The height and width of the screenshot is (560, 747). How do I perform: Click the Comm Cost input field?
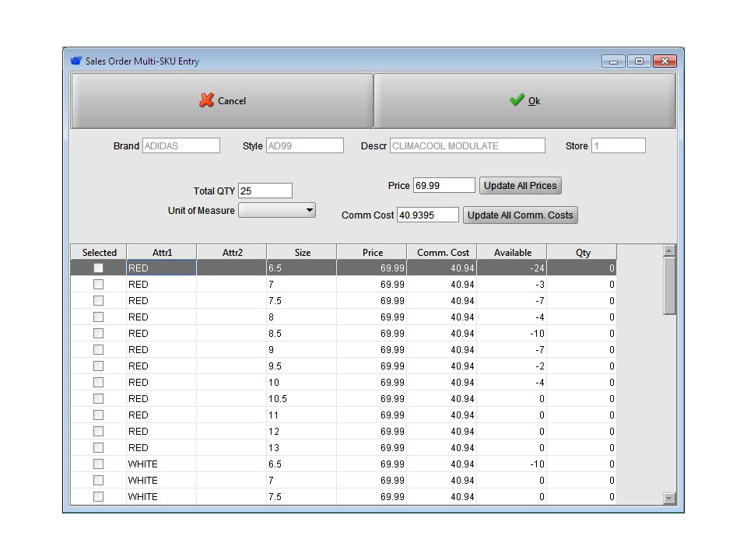coord(428,215)
